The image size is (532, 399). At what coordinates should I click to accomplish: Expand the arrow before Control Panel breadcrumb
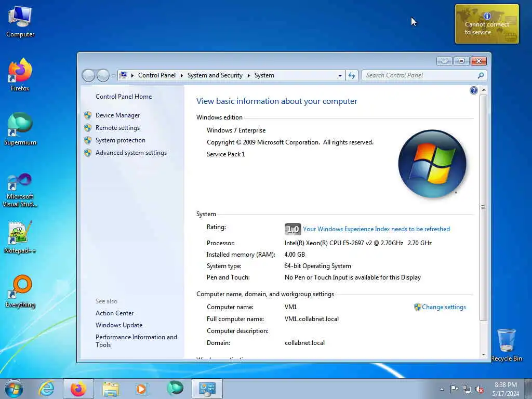[132, 75]
